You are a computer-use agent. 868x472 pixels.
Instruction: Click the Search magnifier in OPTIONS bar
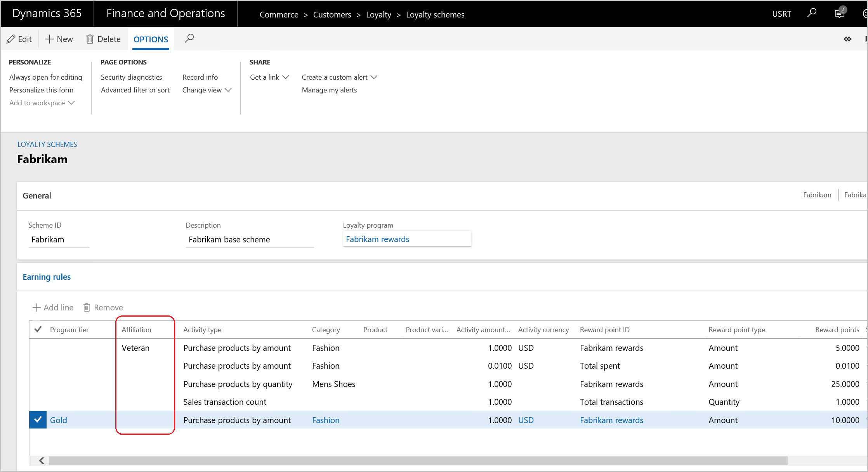[x=190, y=39]
